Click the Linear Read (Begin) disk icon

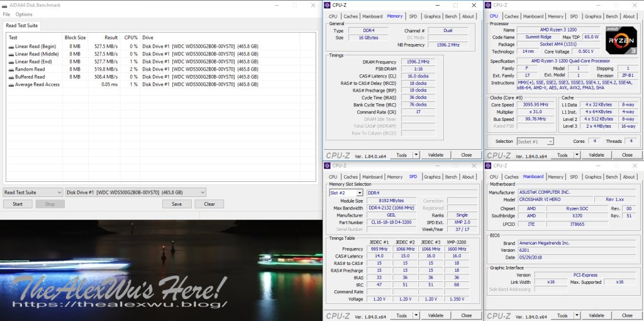[11, 46]
